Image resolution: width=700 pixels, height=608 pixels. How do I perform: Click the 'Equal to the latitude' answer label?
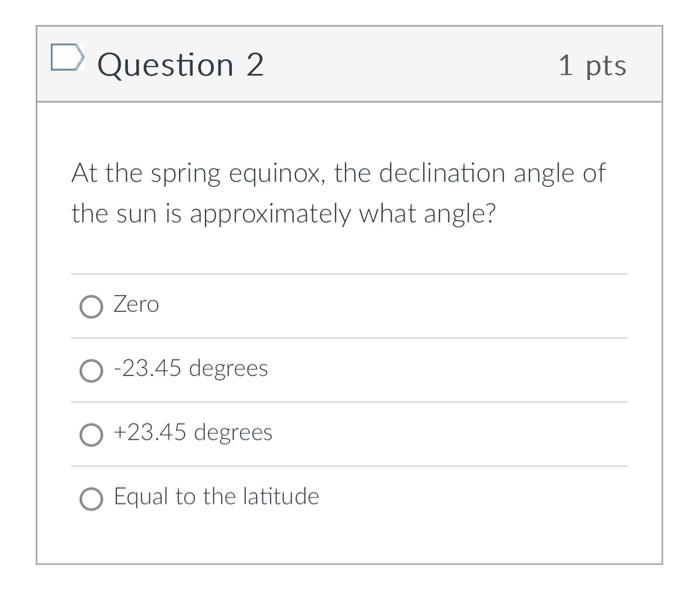[x=216, y=496]
